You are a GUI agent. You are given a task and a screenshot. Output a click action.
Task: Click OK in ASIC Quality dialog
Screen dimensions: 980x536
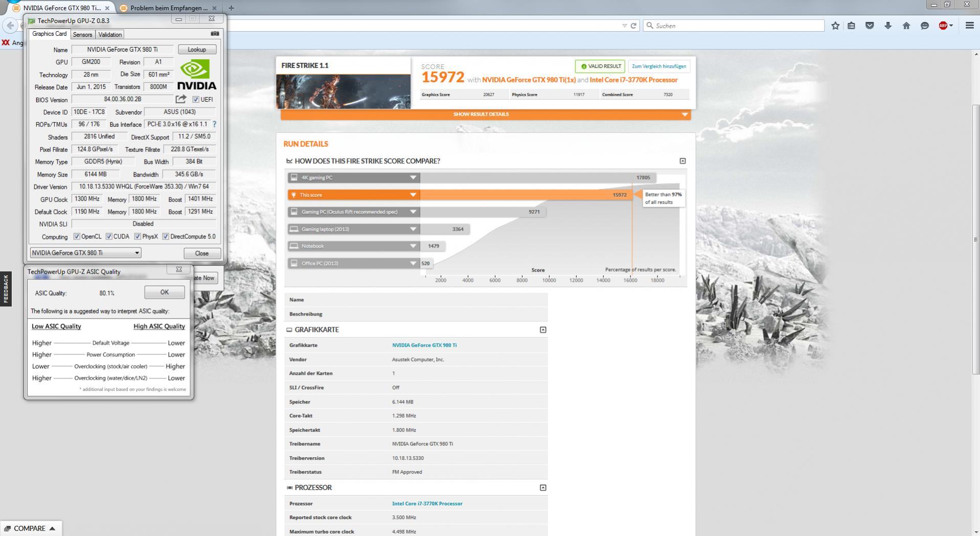[x=164, y=292]
